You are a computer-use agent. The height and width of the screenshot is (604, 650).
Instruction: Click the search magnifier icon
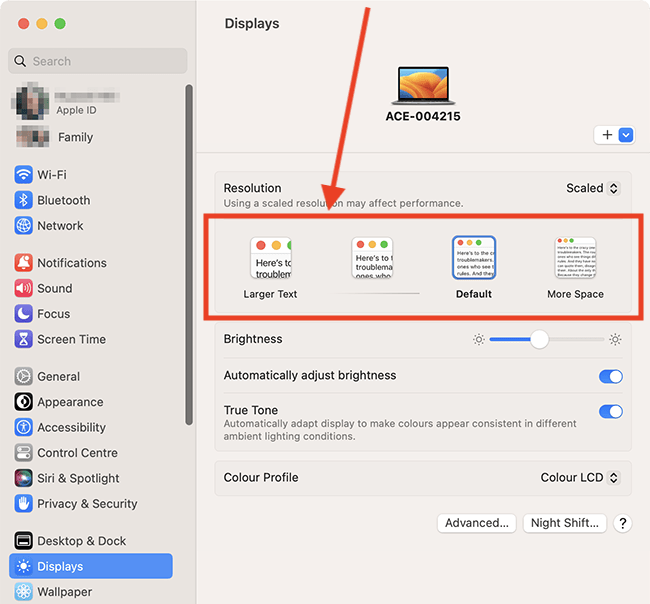pyautogui.click(x=20, y=61)
